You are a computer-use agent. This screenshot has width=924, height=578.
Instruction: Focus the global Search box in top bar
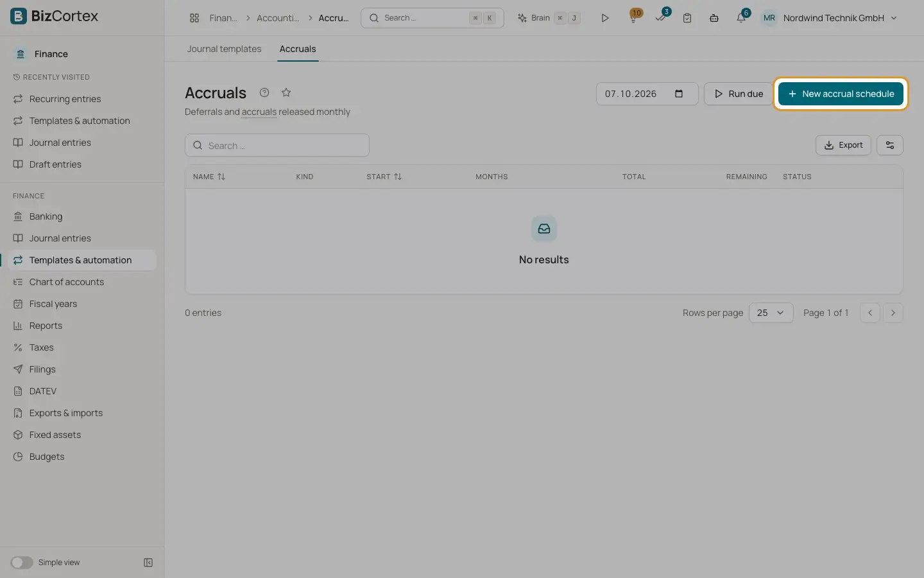pyautogui.click(x=432, y=18)
